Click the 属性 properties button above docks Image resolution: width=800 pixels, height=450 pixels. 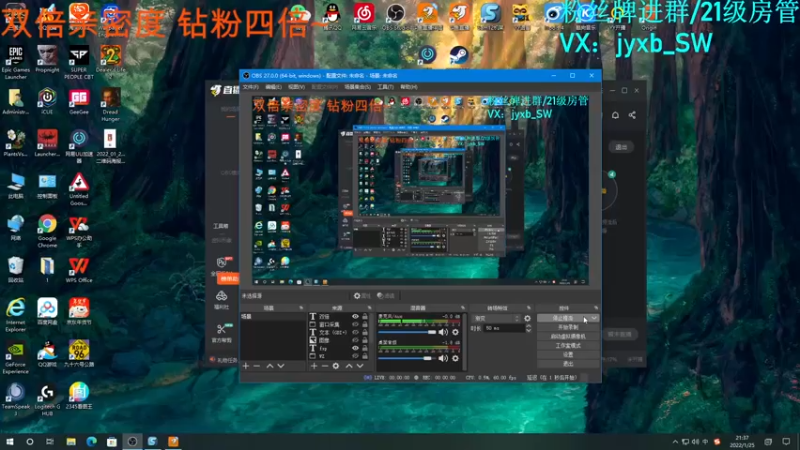(x=362, y=295)
